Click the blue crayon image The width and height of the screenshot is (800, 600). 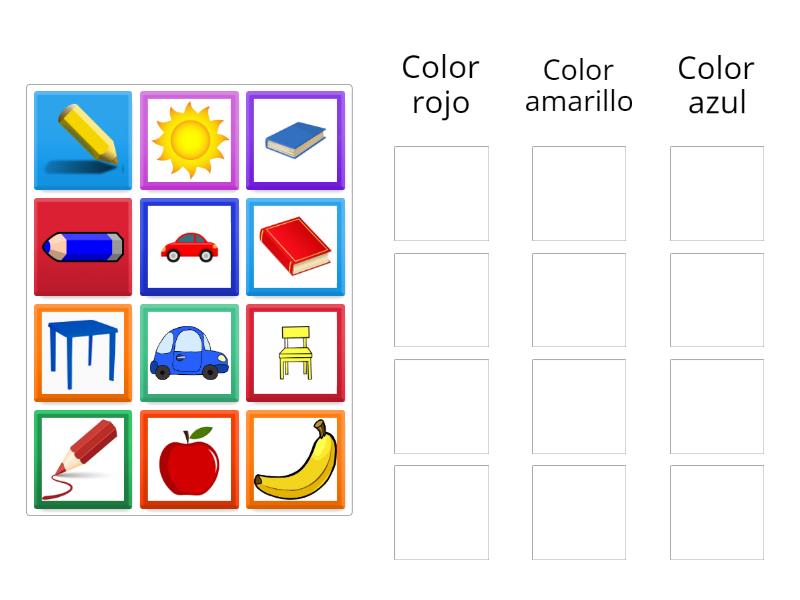pyautogui.click(x=83, y=247)
